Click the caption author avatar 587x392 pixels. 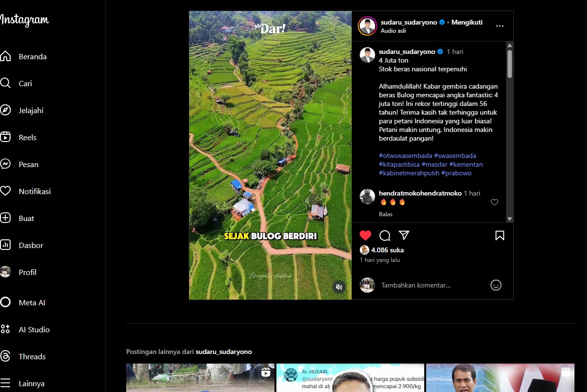click(x=367, y=55)
